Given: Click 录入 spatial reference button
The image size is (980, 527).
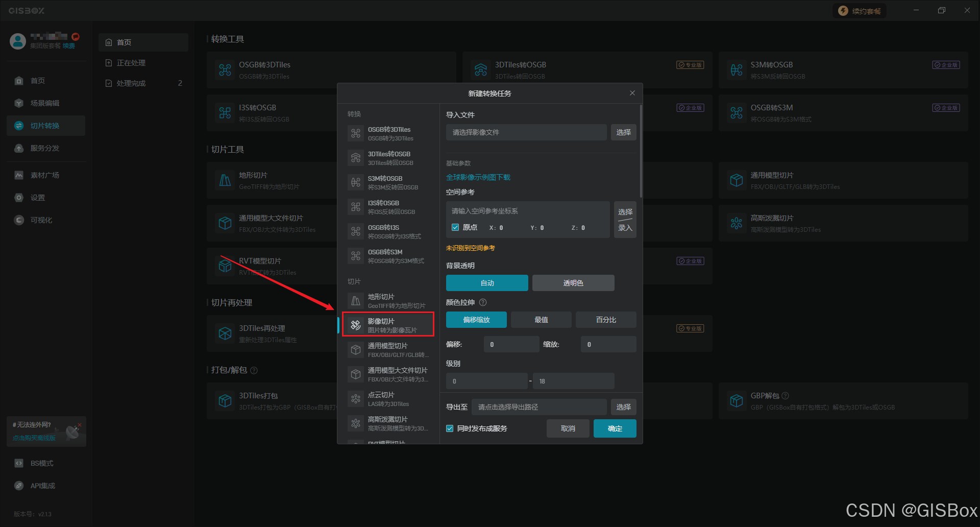Looking at the screenshot, I should (x=625, y=228).
